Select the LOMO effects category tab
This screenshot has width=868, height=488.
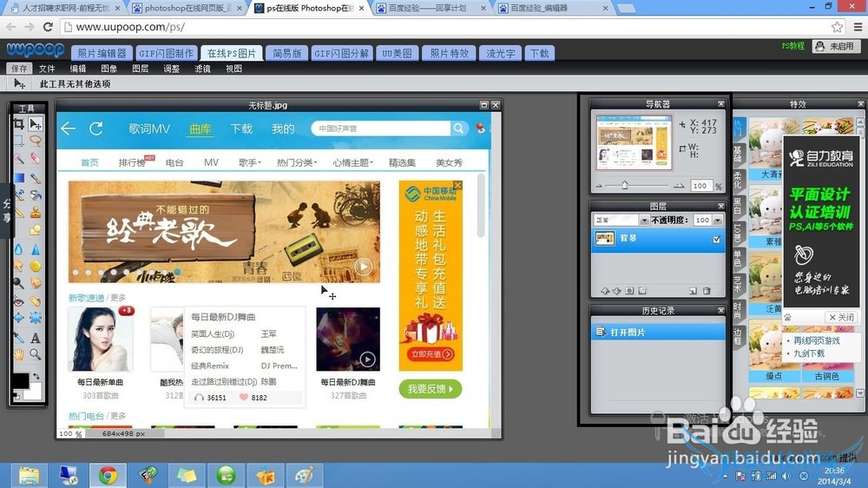pos(738,234)
